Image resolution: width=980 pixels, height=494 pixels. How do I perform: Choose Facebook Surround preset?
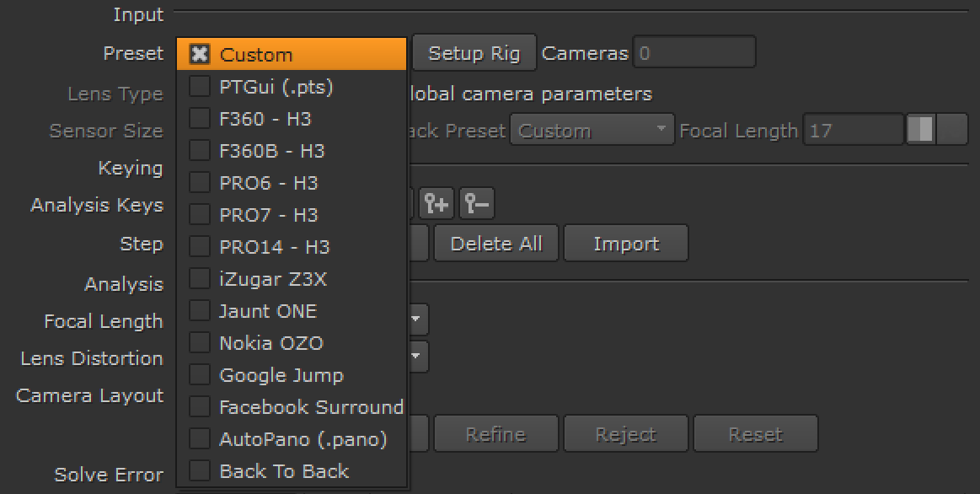coord(292,407)
